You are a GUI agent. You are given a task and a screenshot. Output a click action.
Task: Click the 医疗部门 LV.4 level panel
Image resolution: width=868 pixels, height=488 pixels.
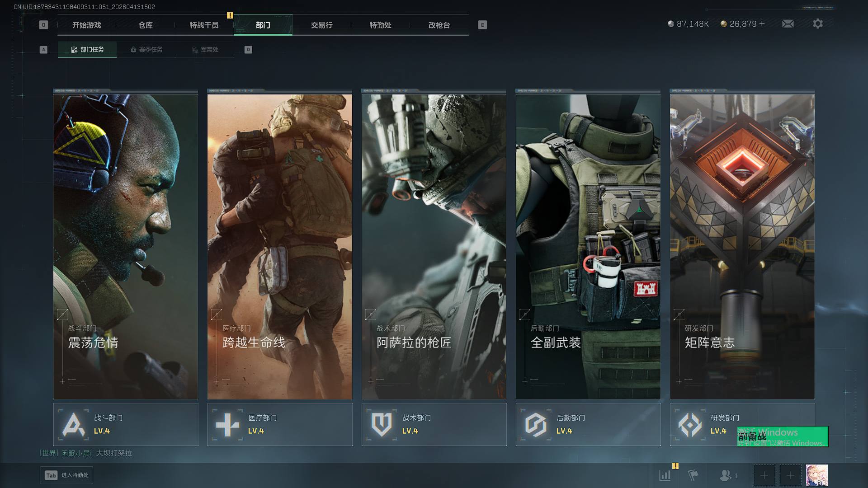coord(280,425)
